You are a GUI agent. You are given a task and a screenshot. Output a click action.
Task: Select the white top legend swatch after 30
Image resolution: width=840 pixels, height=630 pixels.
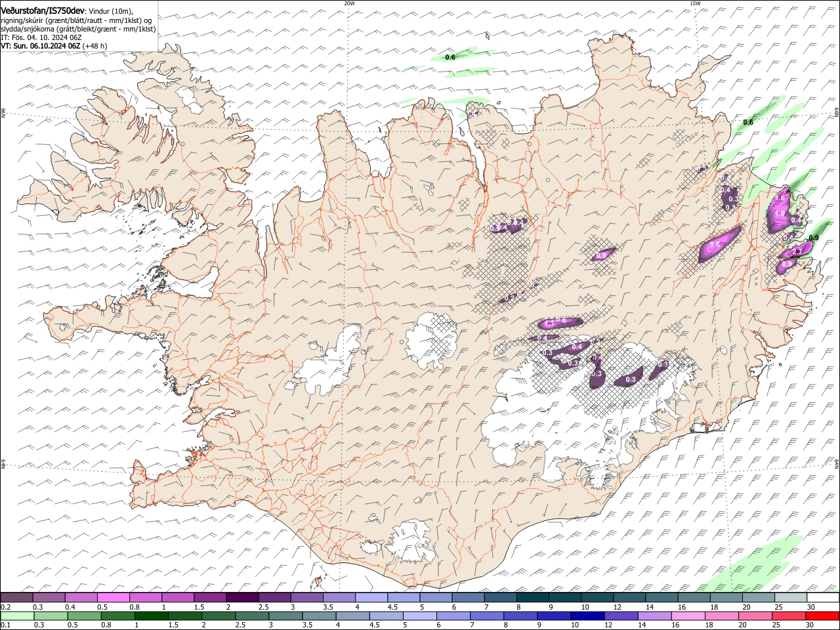coord(823,598)
